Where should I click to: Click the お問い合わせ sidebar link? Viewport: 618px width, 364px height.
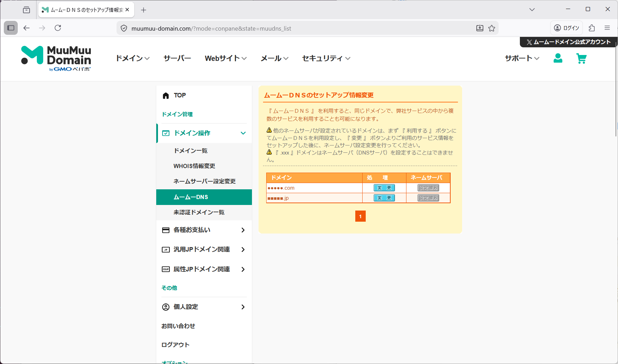(x=178, y=326)
